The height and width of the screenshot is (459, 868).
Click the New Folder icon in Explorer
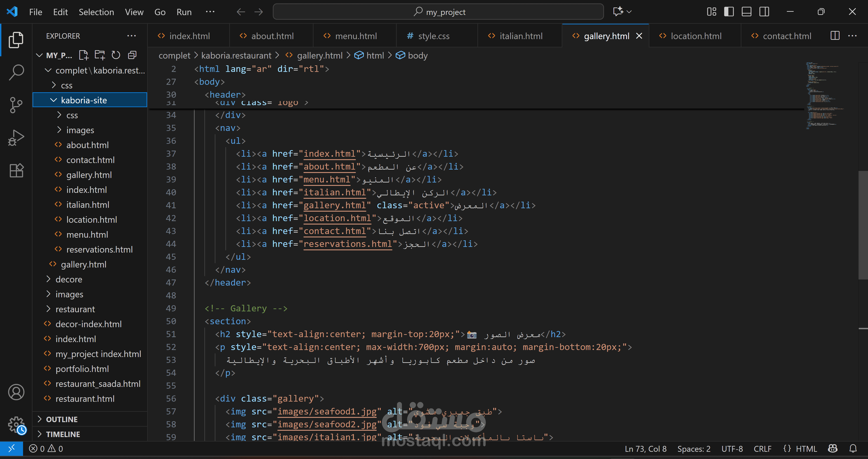point(100,55)
